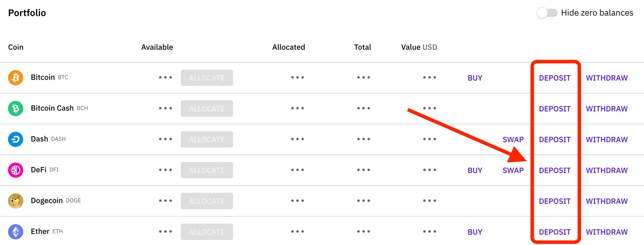Click the DeFi pink coin icon
The image size is (644, 245).
point(15,170)
